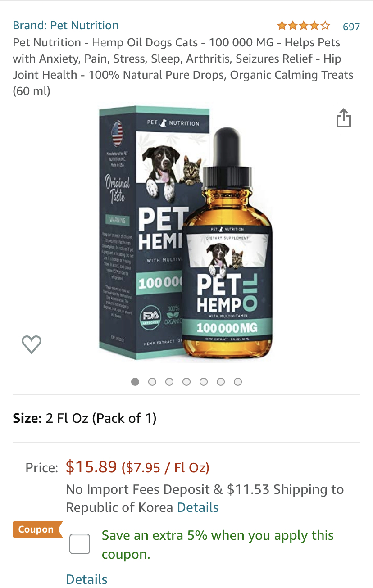Viewport: 373px width, 588px height.
Task: Jump to sixth image carousel dot
Action: pos(221,382)
